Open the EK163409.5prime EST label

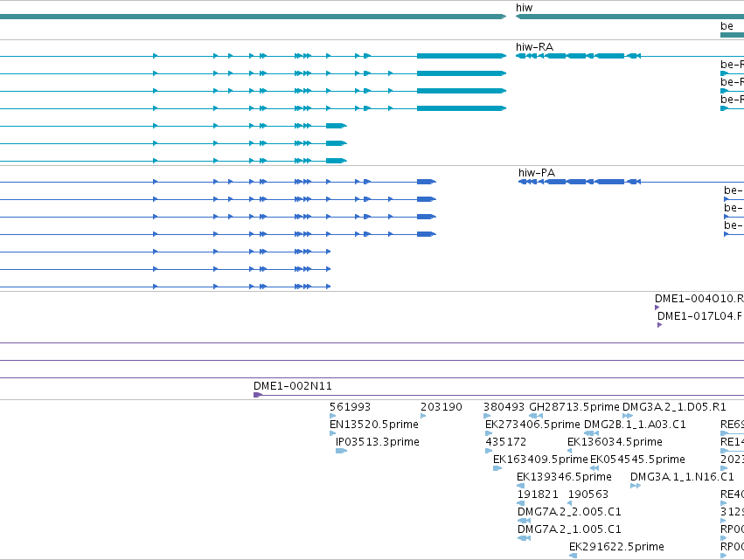tap(540, 460)
